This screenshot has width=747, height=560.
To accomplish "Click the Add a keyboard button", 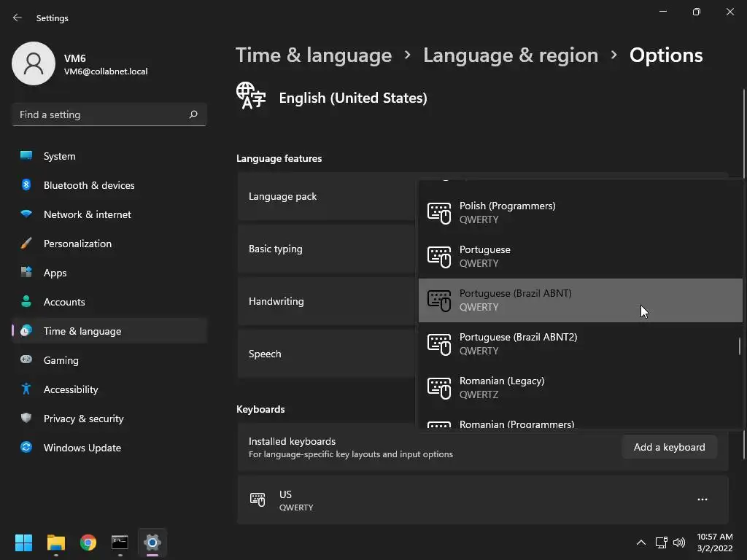I will tap(669, 447).
